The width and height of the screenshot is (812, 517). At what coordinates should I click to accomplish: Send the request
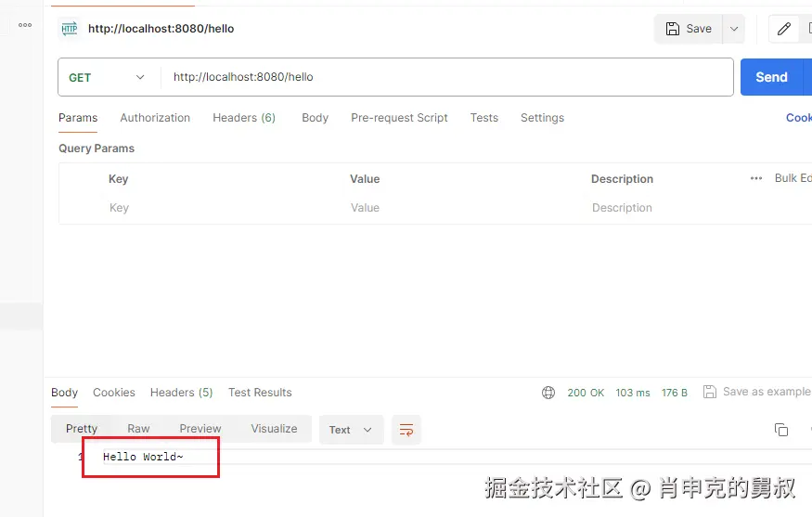(x=771, y=77)
